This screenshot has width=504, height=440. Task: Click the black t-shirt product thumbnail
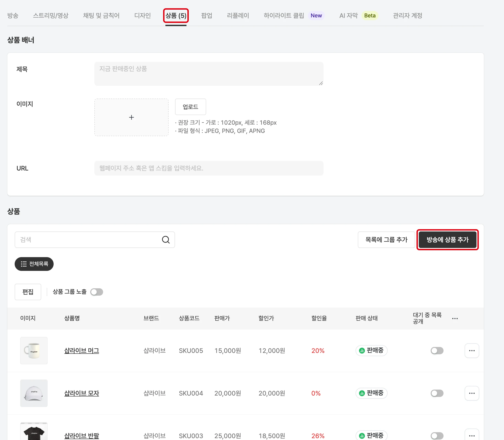(34, 431)
